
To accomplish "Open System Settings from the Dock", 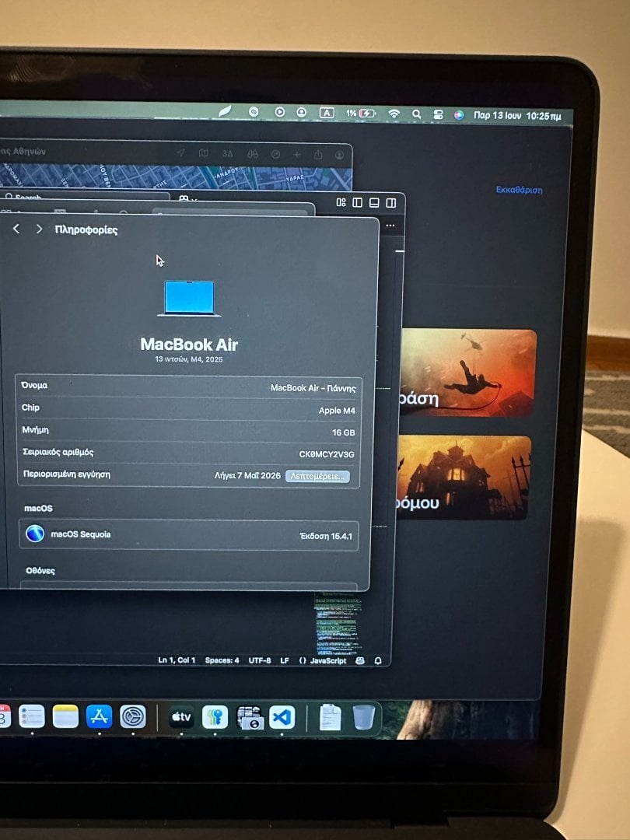I will [133, 717].
